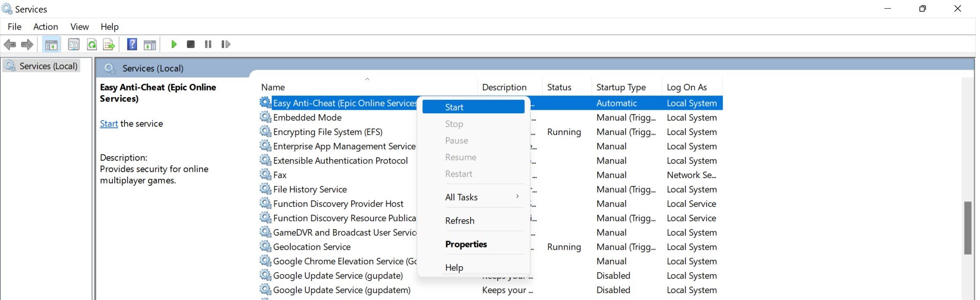The image size is (980, 300).
Task: Click Running status of Encrypting File System
Action: 564,131
